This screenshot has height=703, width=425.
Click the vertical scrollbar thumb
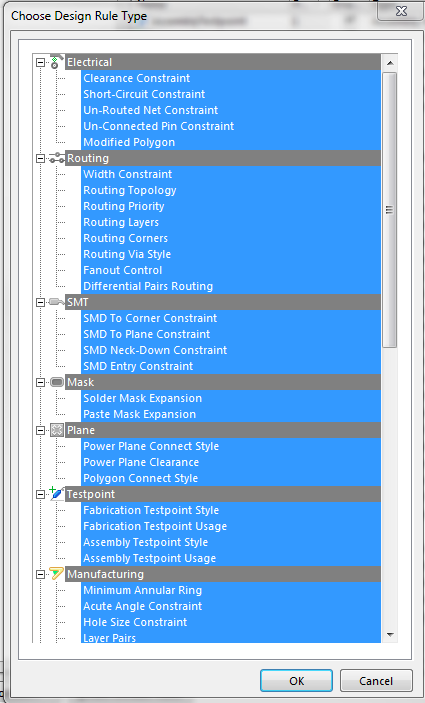click(390, 210)
